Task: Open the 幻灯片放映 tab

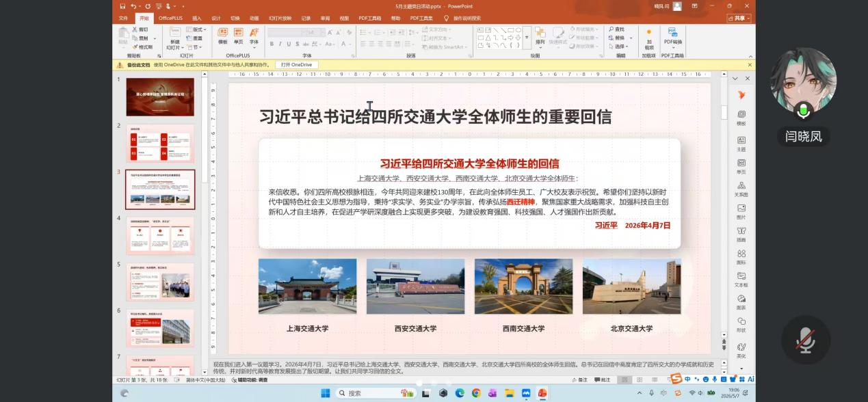Action: [280, 18]
